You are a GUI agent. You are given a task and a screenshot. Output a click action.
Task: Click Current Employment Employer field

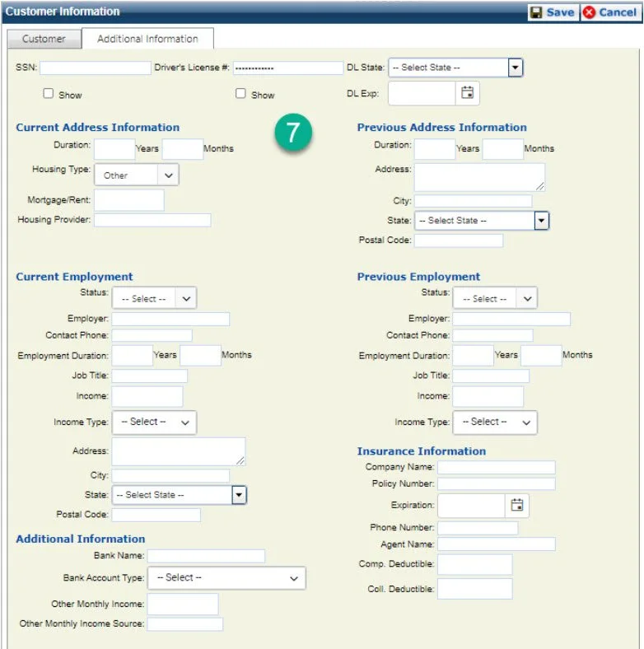[170, 319]
